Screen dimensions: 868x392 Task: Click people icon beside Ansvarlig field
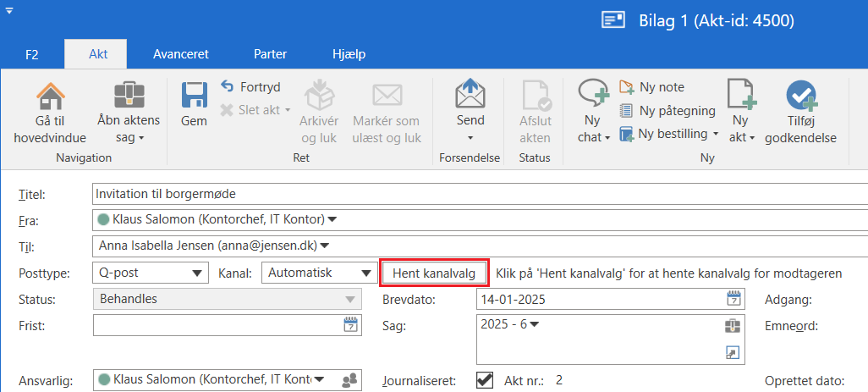(x=349, y=381)
